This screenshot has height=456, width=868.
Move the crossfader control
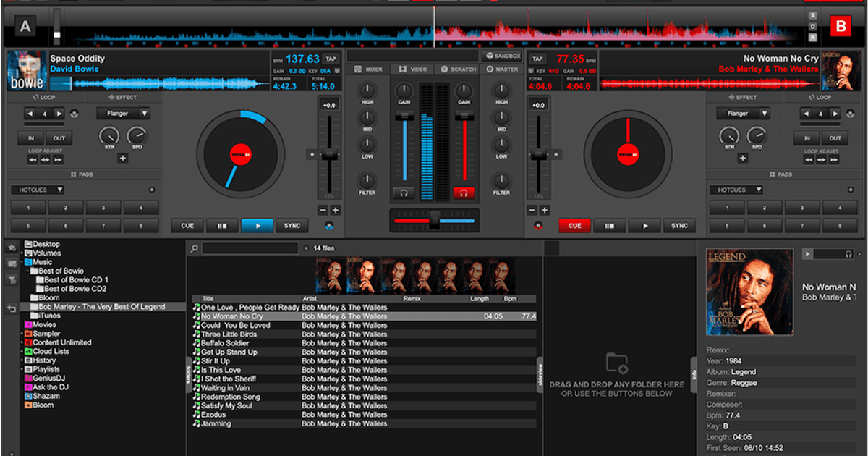434,219
